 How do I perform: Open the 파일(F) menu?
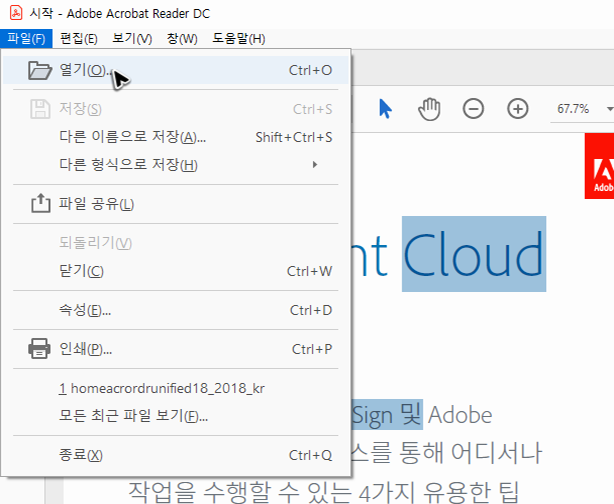click(x=26, y=39)
